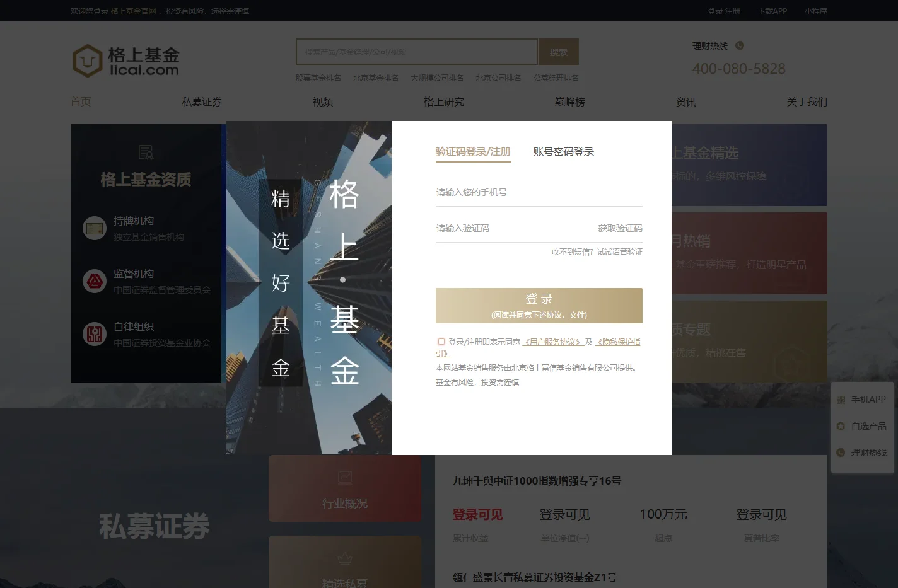Click the 自律组织 icon
The height and width of the screenshot is (588, 898).
pos(95,334)
